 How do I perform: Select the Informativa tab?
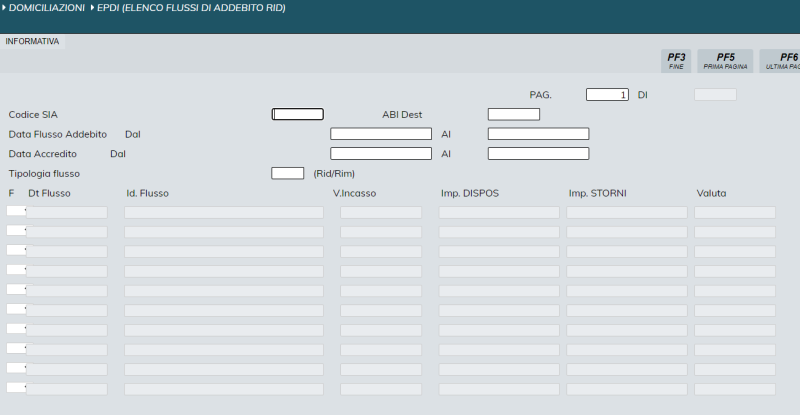[x=32, y=42]
